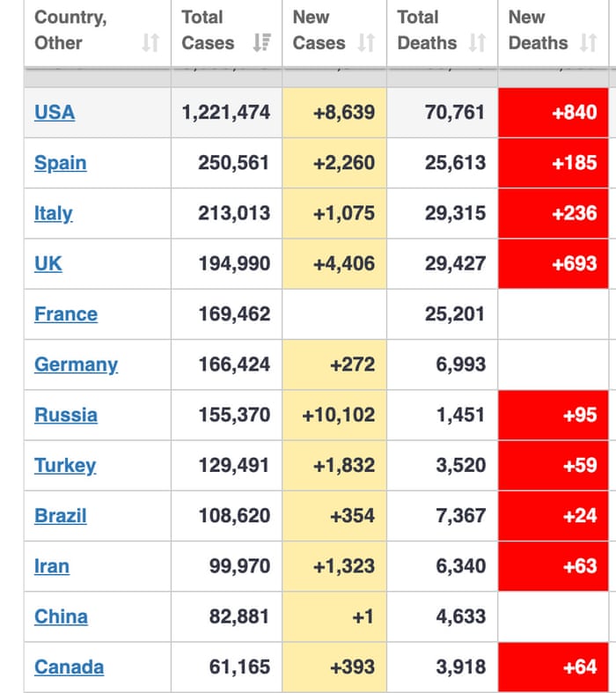Open the Canada country link
This screenshot has height=693, width=616.
pos(69,667)
